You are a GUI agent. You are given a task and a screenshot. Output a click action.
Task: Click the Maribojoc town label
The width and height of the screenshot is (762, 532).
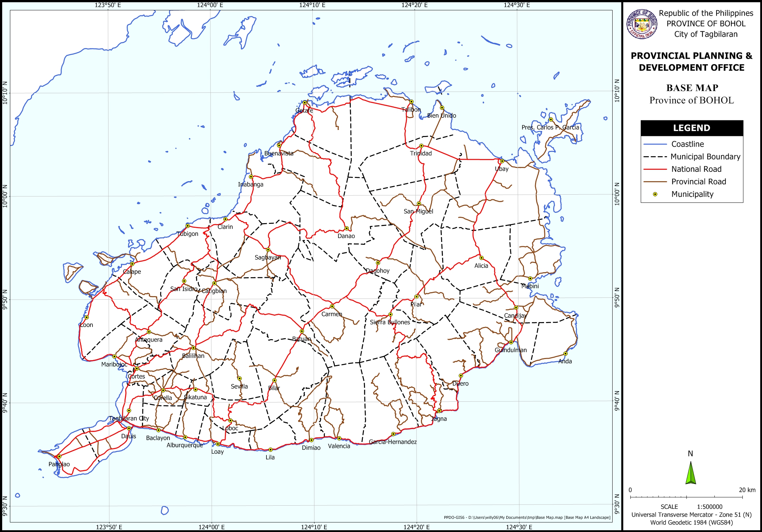click(x=114, y=364)
